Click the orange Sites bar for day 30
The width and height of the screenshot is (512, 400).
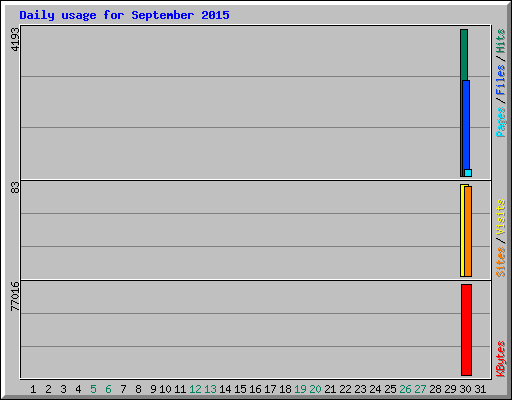(x=468, y=232)
